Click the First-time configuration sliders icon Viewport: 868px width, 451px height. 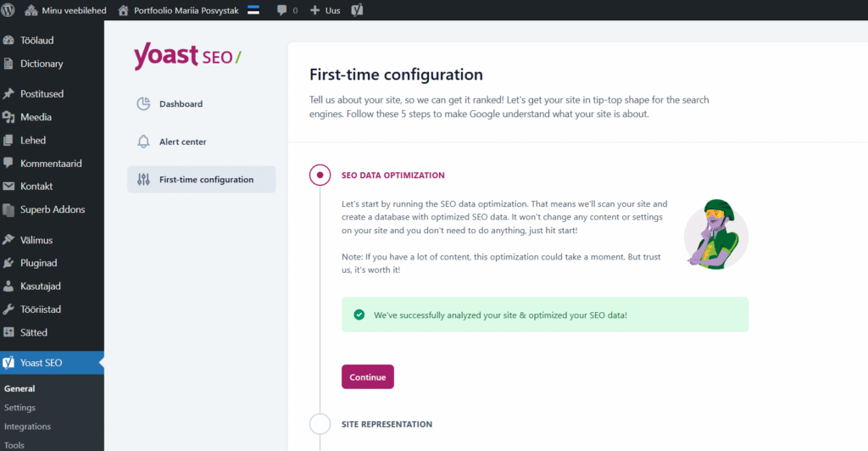(x=143, y=180)
